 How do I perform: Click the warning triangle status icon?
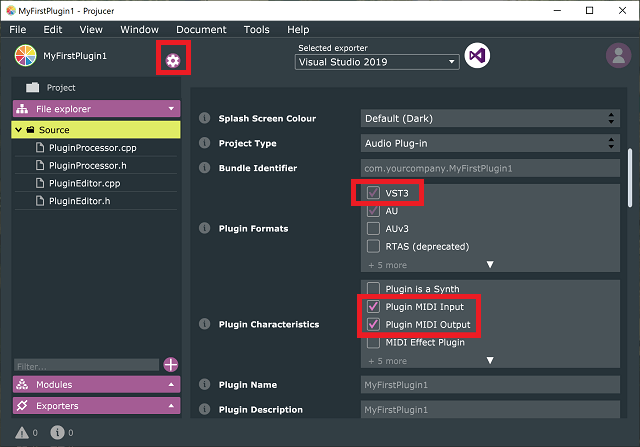click(22, 433)
